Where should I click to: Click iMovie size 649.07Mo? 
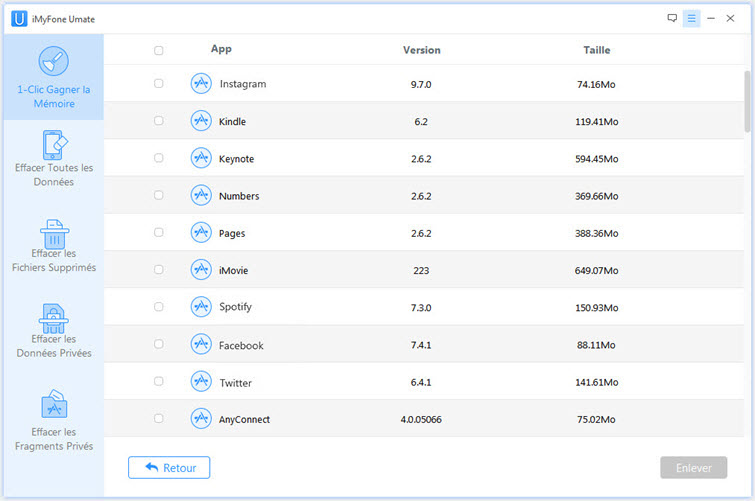597,271
